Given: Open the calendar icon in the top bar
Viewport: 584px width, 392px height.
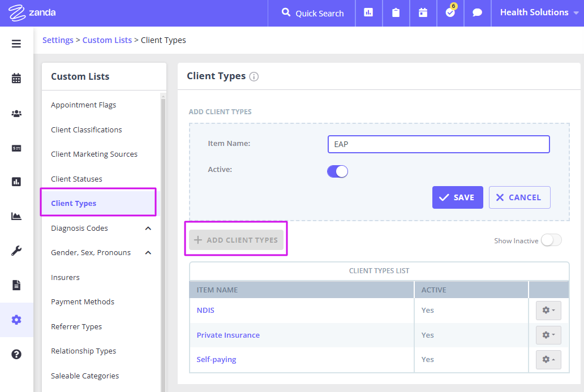Looking at the screenshot, I should [x=423, y=12].
